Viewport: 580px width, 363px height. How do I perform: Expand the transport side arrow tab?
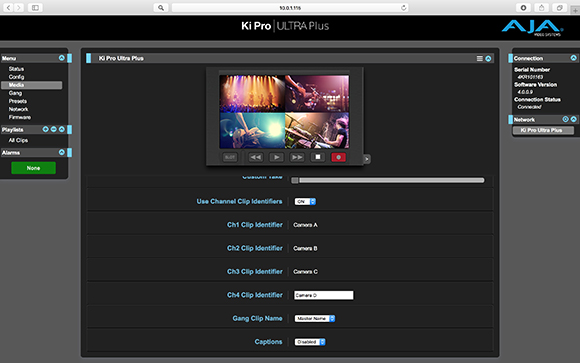(x=367, y=159)
